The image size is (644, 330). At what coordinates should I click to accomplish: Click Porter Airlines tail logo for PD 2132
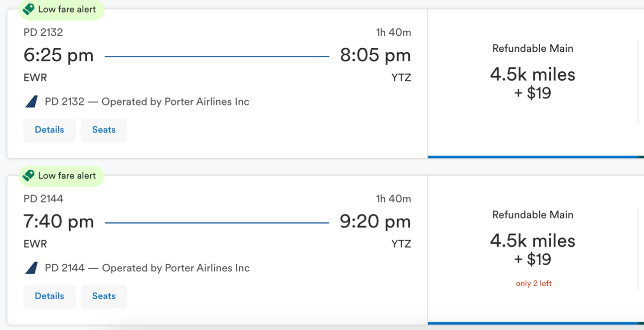[x=31, y=102]
